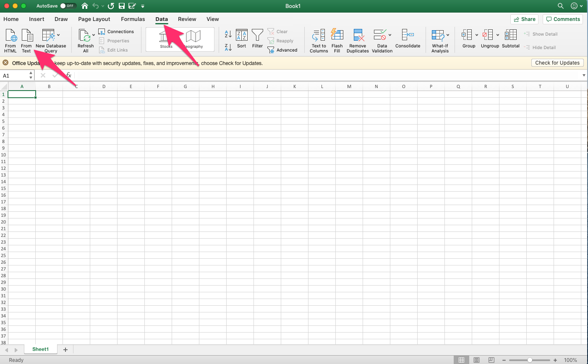Switch to the Formulas ribbon tab

(x=133, y=19)
